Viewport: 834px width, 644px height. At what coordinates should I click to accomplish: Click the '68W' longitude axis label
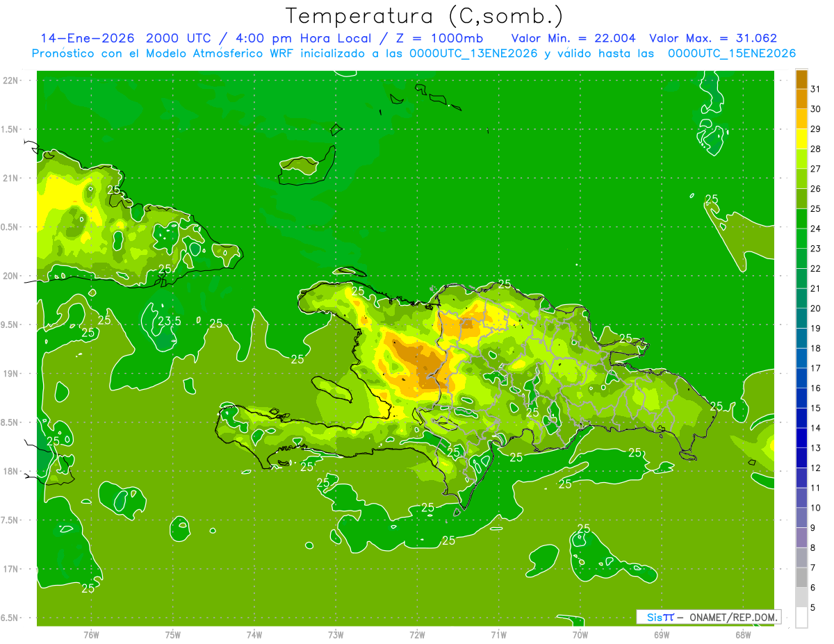743,635
